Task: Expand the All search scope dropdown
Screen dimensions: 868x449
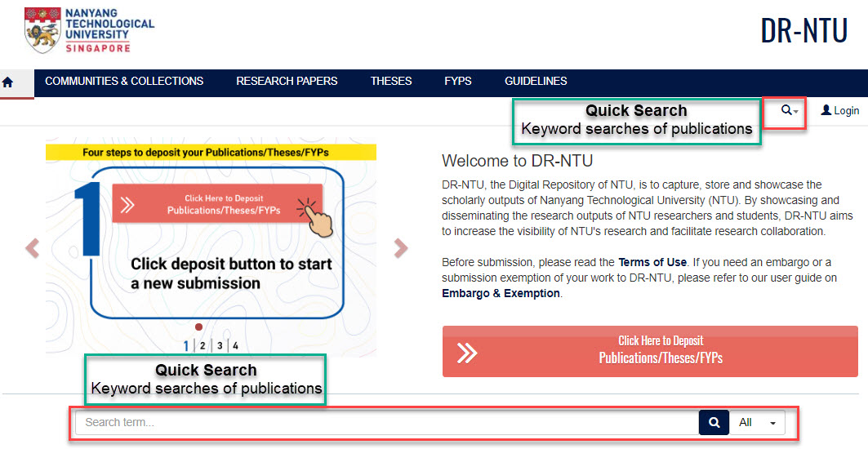Action: (758, 423)
